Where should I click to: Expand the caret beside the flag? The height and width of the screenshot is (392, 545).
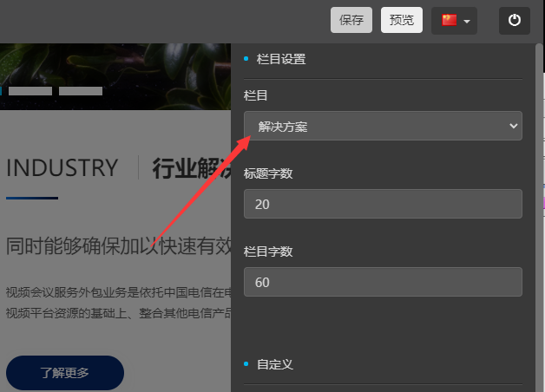tap(468, 22)
